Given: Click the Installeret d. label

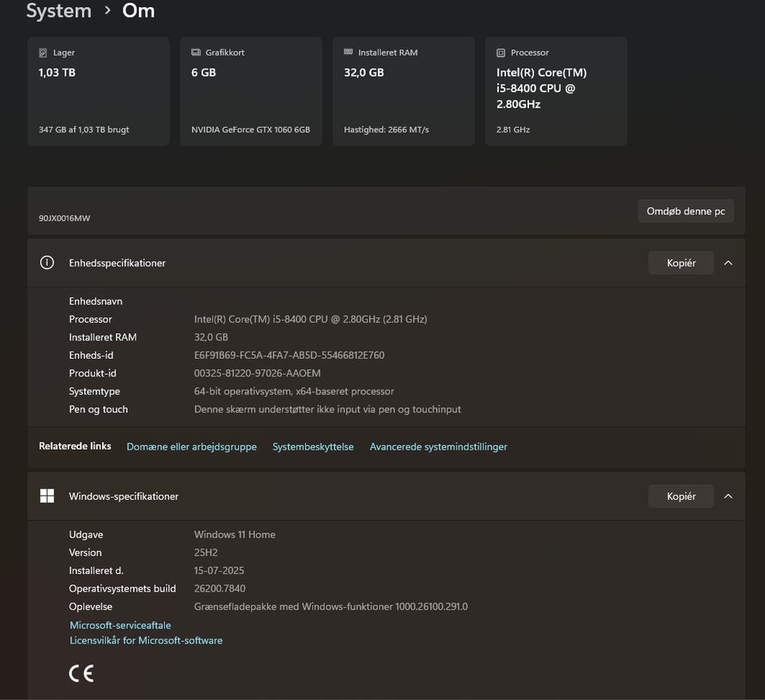Looking at the screenshot, I should [x=96, y=571].
